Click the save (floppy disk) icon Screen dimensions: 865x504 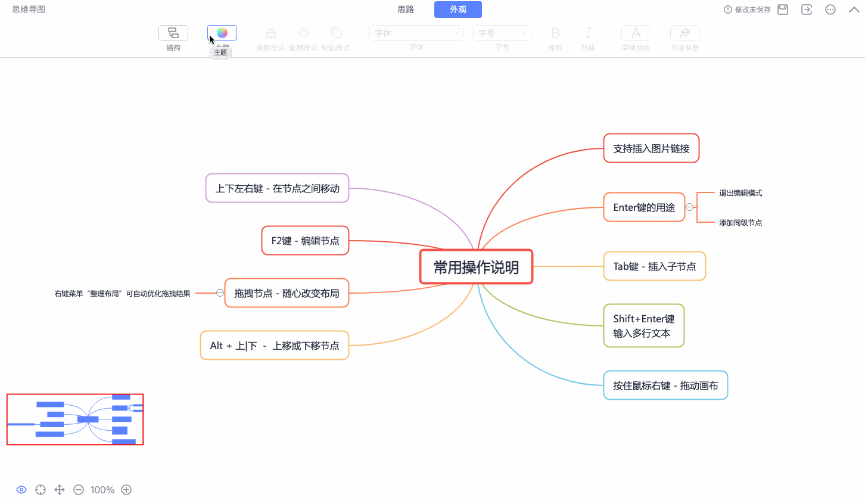point(782,10)
